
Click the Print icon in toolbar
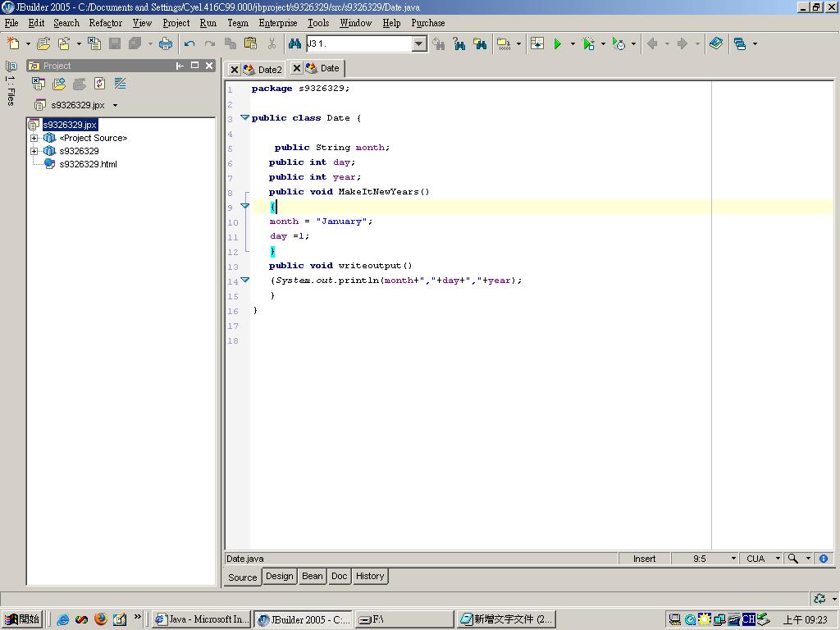tap(166, 43)
